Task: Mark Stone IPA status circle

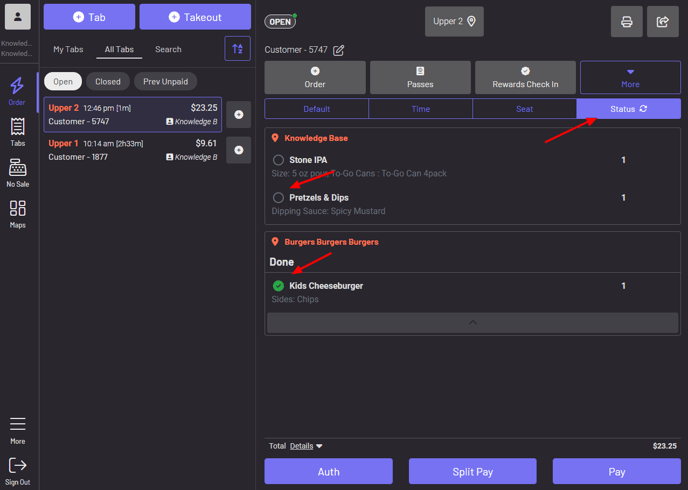Action: [x=278, y=160]
